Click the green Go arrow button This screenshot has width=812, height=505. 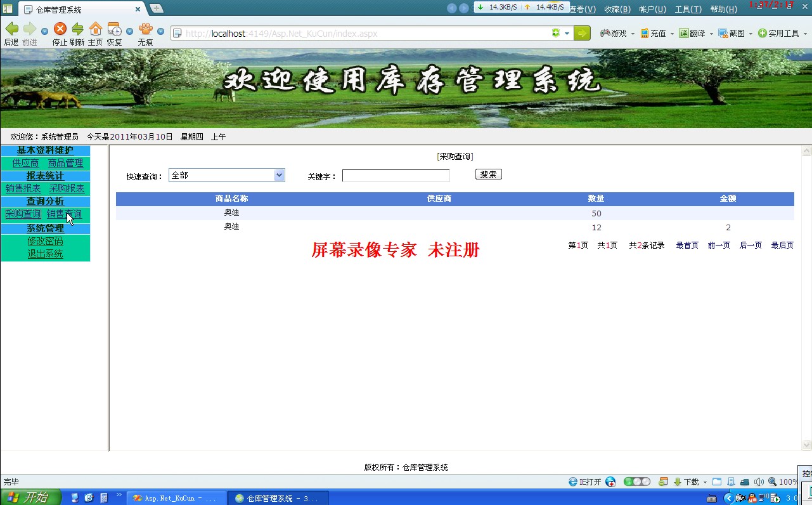582,33
